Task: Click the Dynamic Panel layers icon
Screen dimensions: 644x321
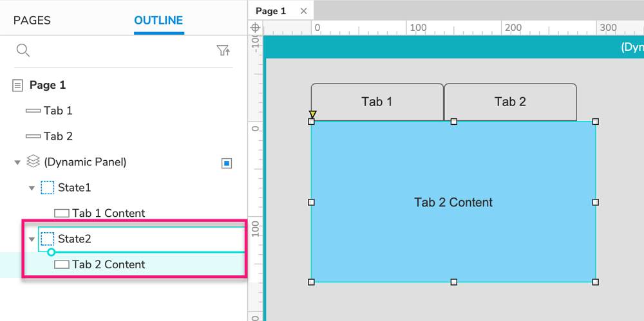Action: tap(33, 161)
